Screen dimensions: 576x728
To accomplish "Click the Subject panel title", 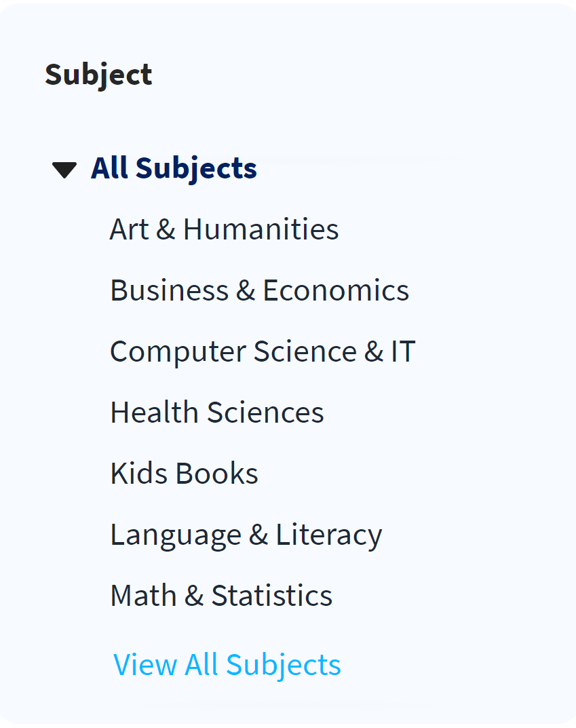I will click(x=98, y=74).
